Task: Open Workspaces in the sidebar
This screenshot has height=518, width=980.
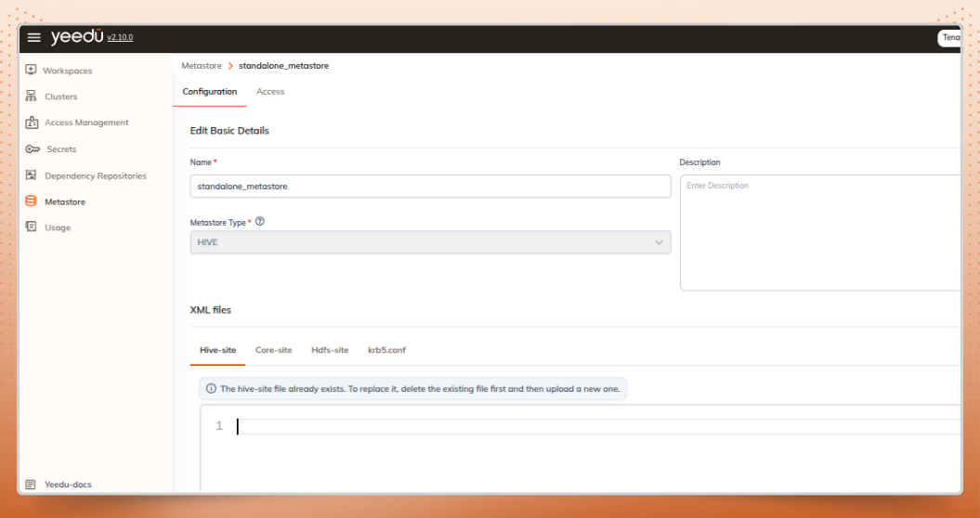Action: [67, 71]
